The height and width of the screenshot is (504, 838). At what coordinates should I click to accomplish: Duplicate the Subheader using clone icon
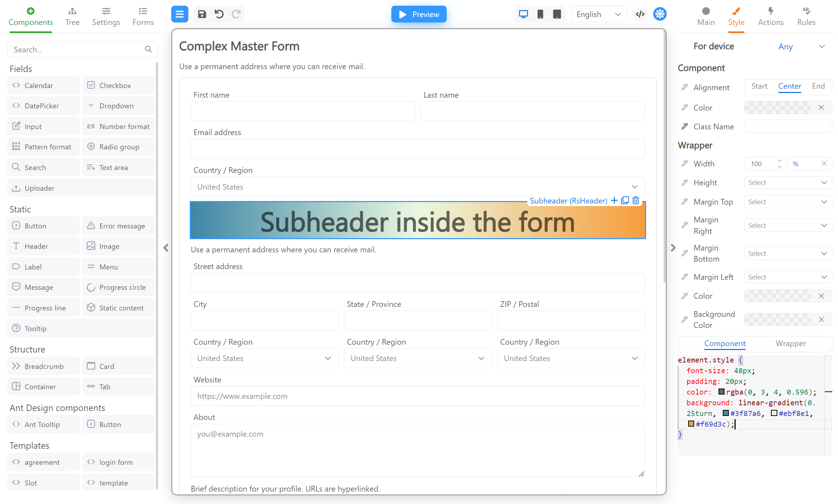(x=625, y=201)
